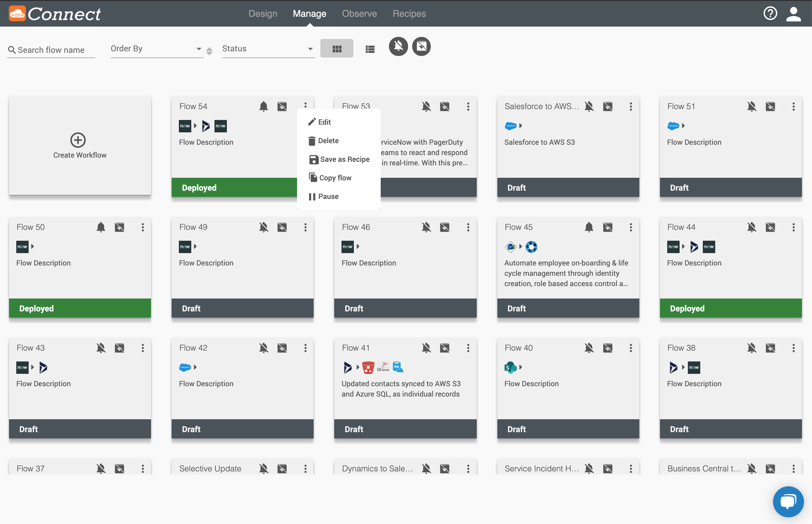Click the Connect logo in the header
The width and height of the screenshot is (812, 524).
coord(55,14)
